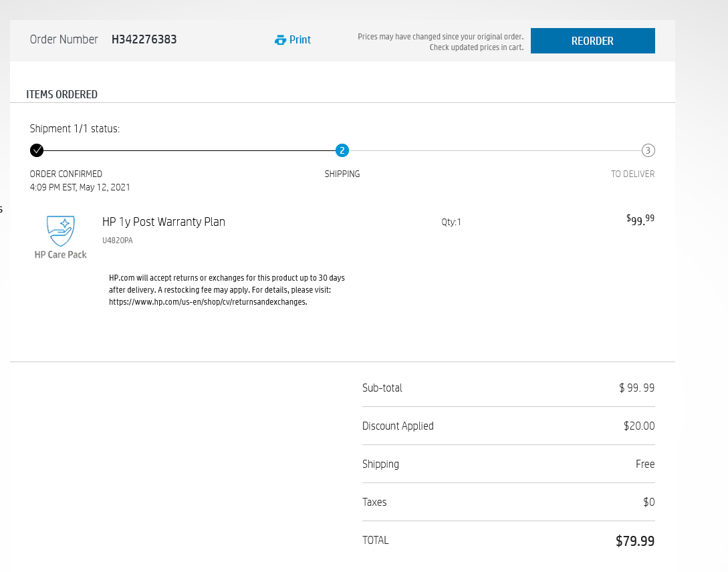Click the TO DELIVER status label
728x572 pixels.
click(x=632, y=174)
